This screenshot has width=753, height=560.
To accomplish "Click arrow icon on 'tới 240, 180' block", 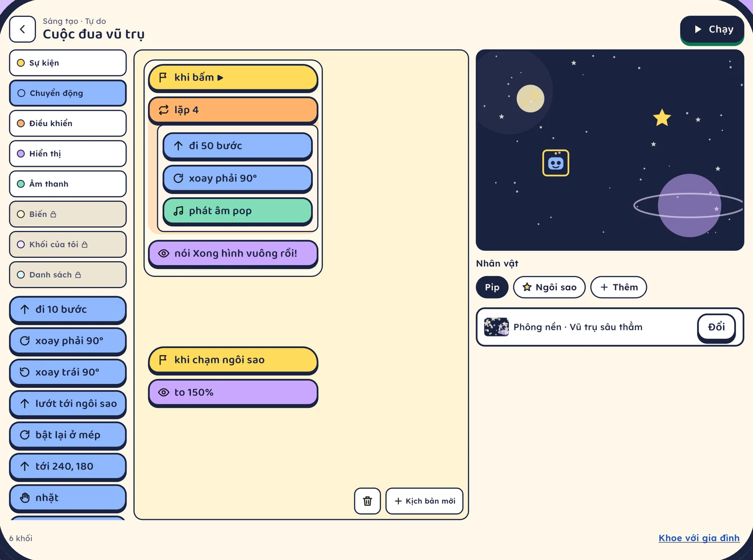I will [25, 466].
